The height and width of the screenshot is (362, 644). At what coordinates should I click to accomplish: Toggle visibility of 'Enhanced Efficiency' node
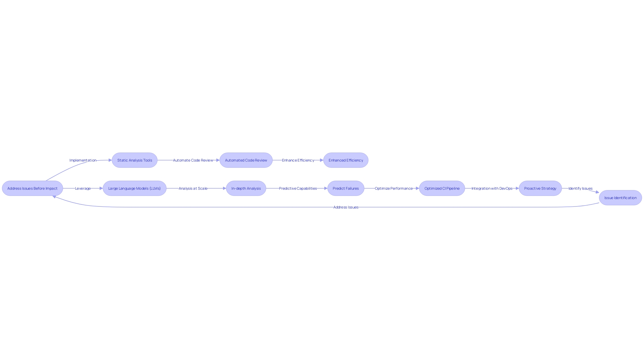pos(346,160)
